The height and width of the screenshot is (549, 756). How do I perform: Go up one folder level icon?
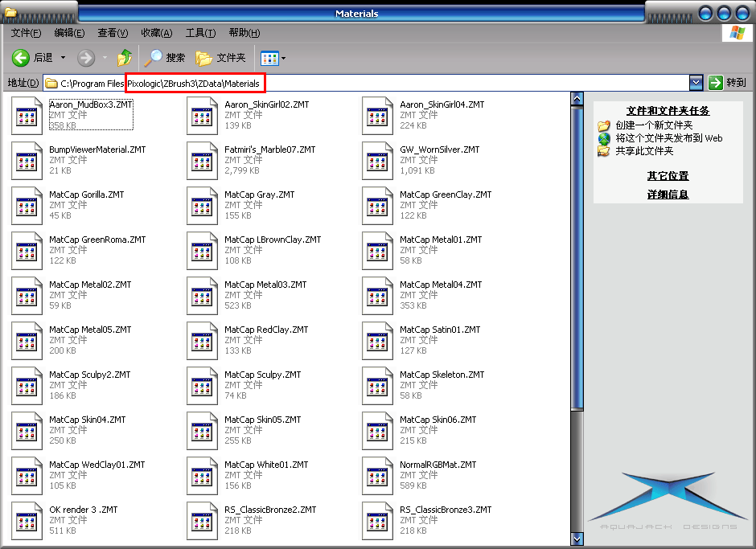(x=125, y=58)
